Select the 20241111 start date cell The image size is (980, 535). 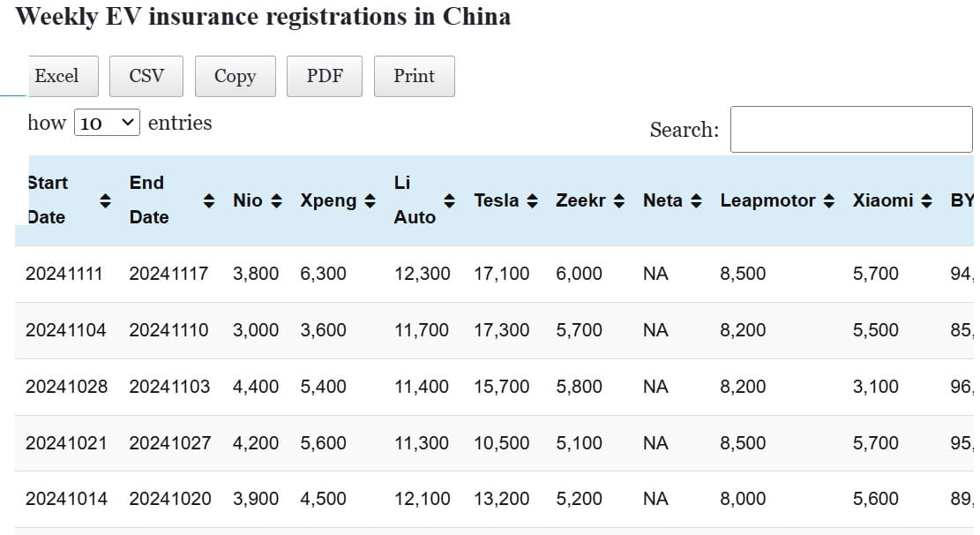click(x=64, y=274)
